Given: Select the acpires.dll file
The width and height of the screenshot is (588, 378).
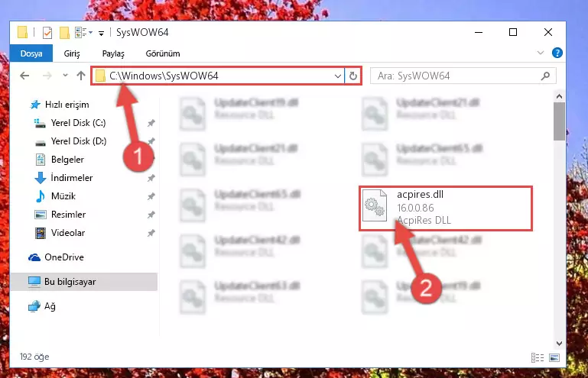Looking at the screenshot, I should pos(446,208).
